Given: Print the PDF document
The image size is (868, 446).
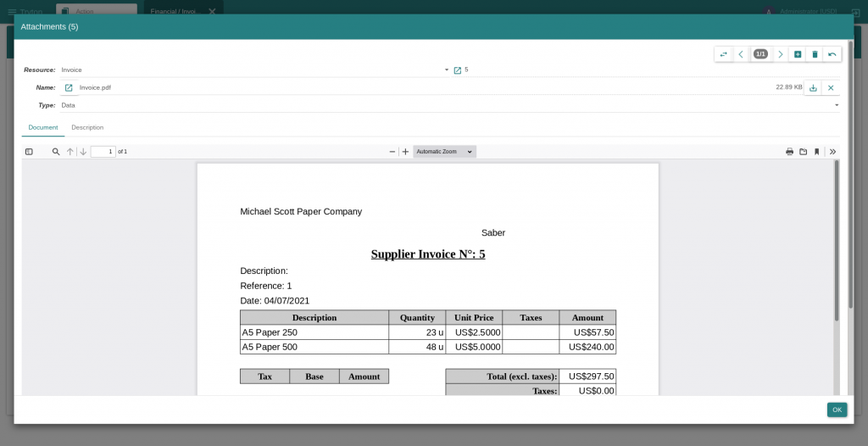Looking at the screenshot, I should tap(789, 152).
